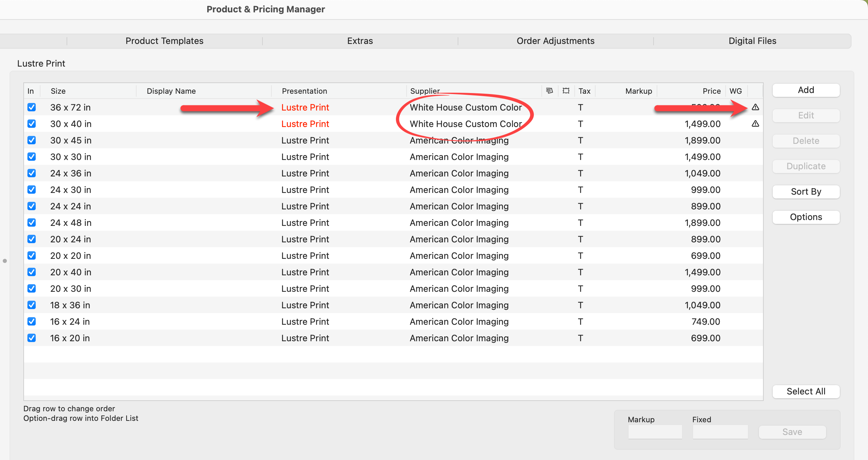
Task: Click the Markup input field
Action: pyautogui.click(x=655, y=432)
